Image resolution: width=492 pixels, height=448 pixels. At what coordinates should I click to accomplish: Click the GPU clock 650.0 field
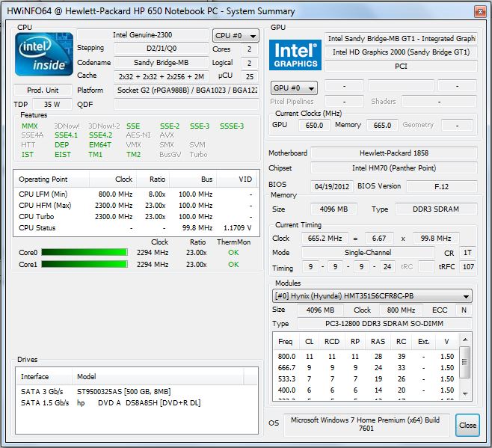tap(314, 125)
